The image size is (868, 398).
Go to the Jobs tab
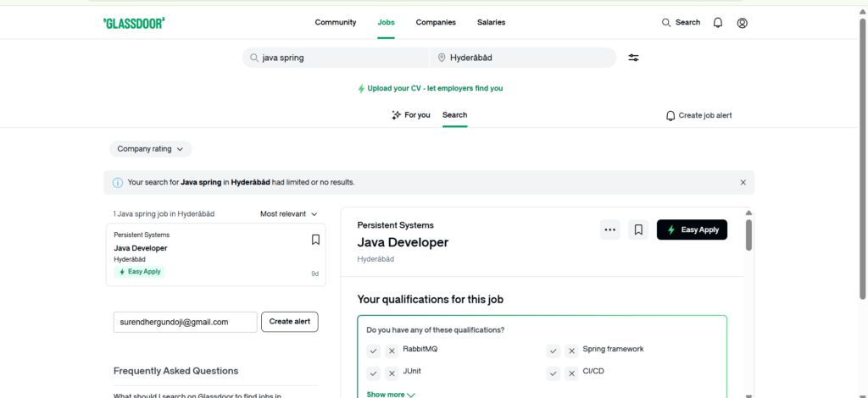[x=386, y=23]
